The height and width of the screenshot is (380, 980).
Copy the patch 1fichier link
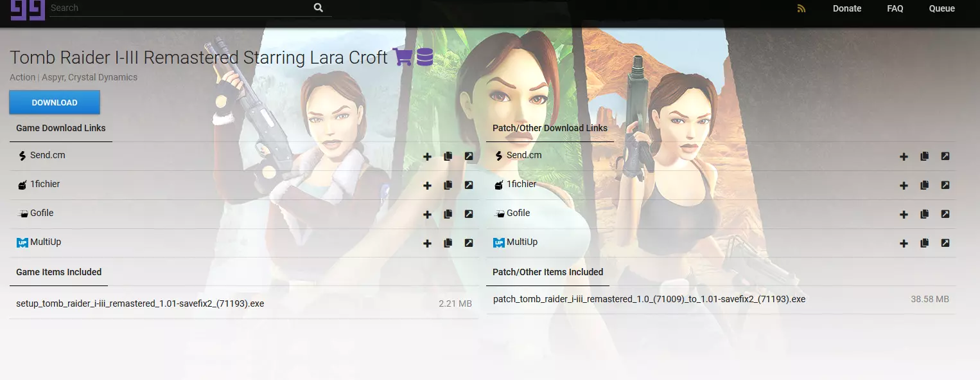[925, 185]
